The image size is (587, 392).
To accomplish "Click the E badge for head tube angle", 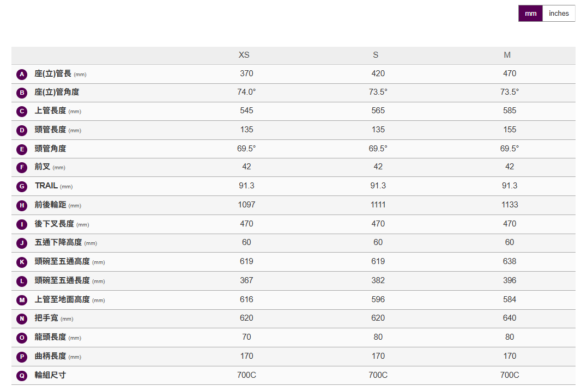I will pos(22,149).
